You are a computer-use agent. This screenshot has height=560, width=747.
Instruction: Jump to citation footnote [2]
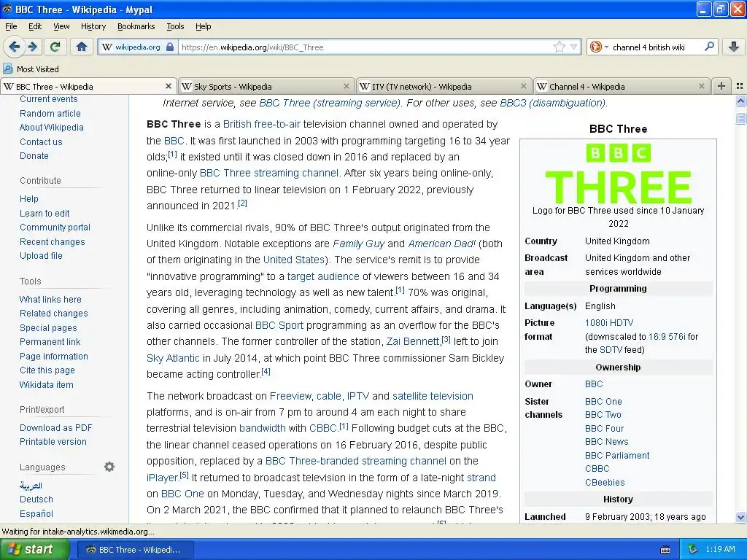click(242, 203)
